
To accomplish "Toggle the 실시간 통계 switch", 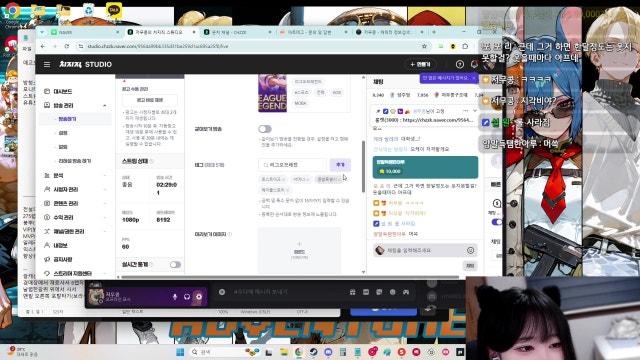I will click(x=175, y=264).
